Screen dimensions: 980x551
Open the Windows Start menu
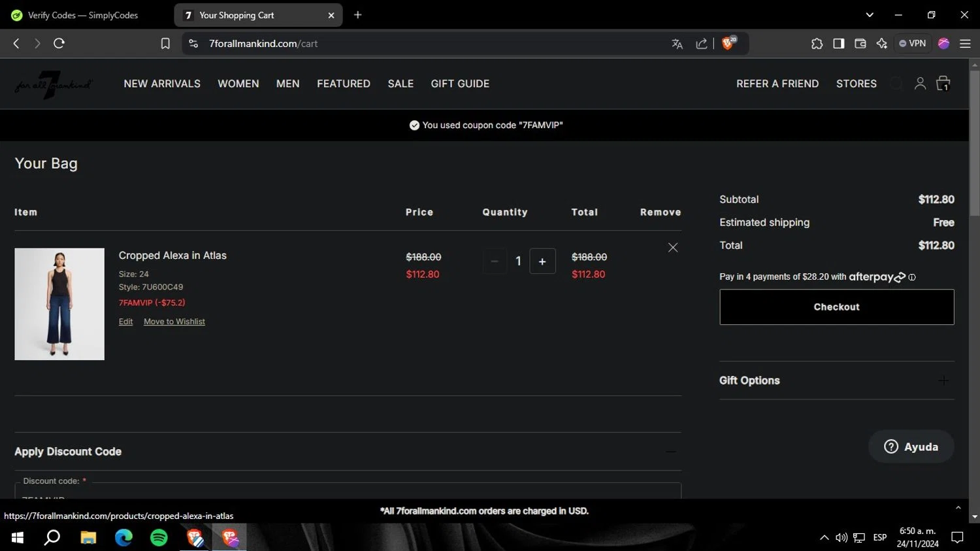click(x=18, y=537)
